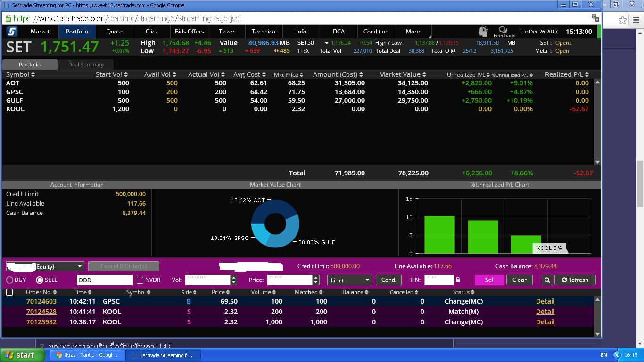
Task: Select the BUY radio button
Action: 9,280
